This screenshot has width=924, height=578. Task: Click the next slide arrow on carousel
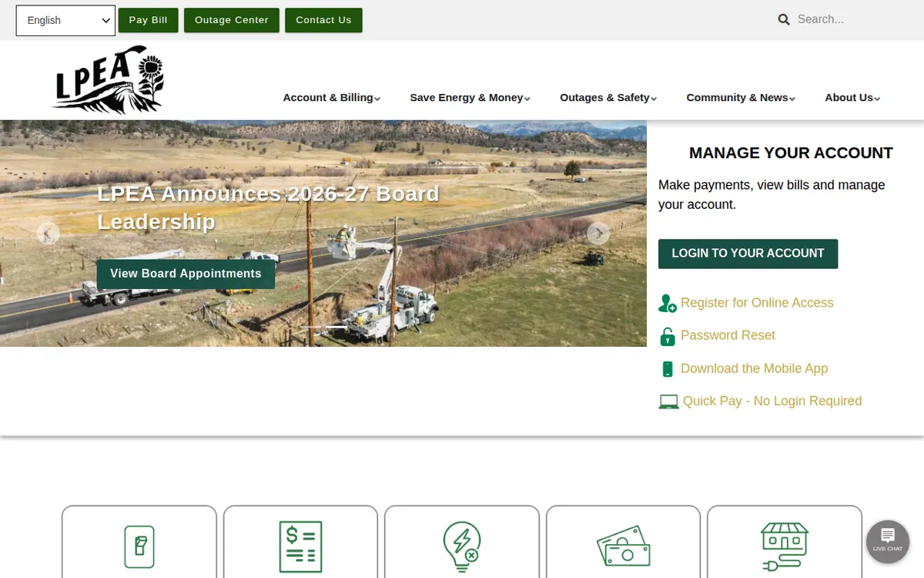click(x=598, y=233)
